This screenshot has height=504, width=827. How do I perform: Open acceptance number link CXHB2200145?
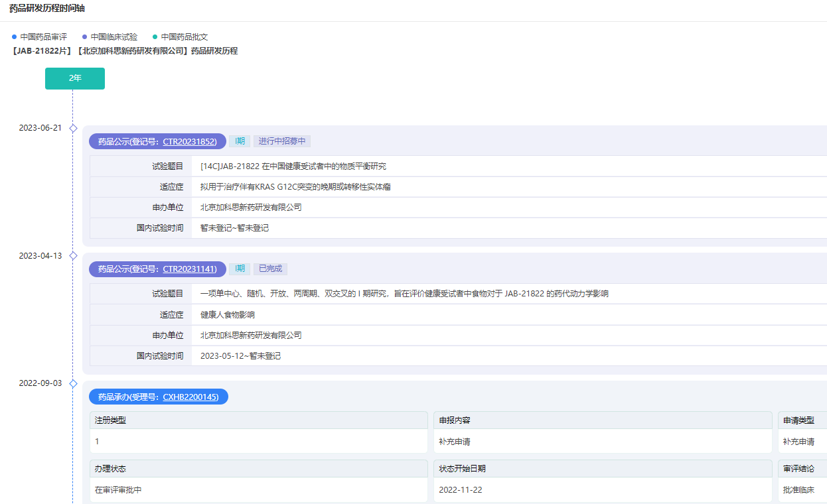pos(190,397)
